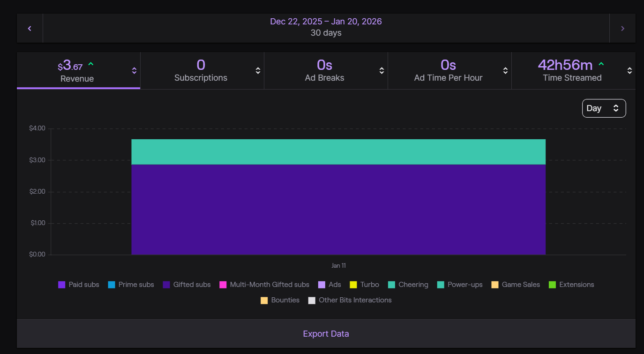Viewport: 644px width, 354px height.
Task: Open the Time Streamed metric selector arrows
Action: point(629,71)
